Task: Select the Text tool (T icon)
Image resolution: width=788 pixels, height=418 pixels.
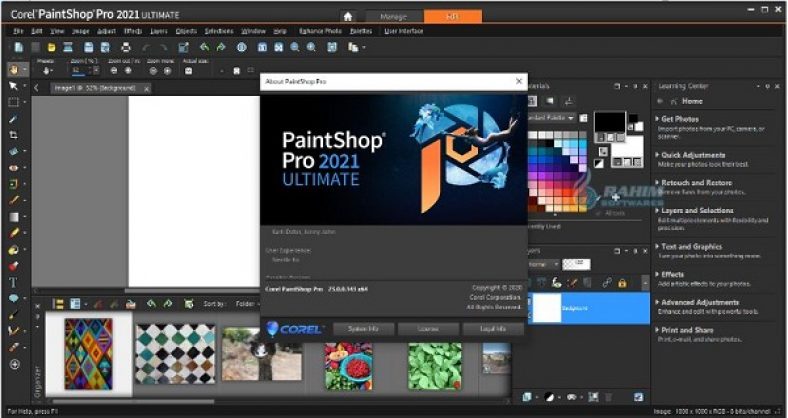Action: (x=14, y=282)
